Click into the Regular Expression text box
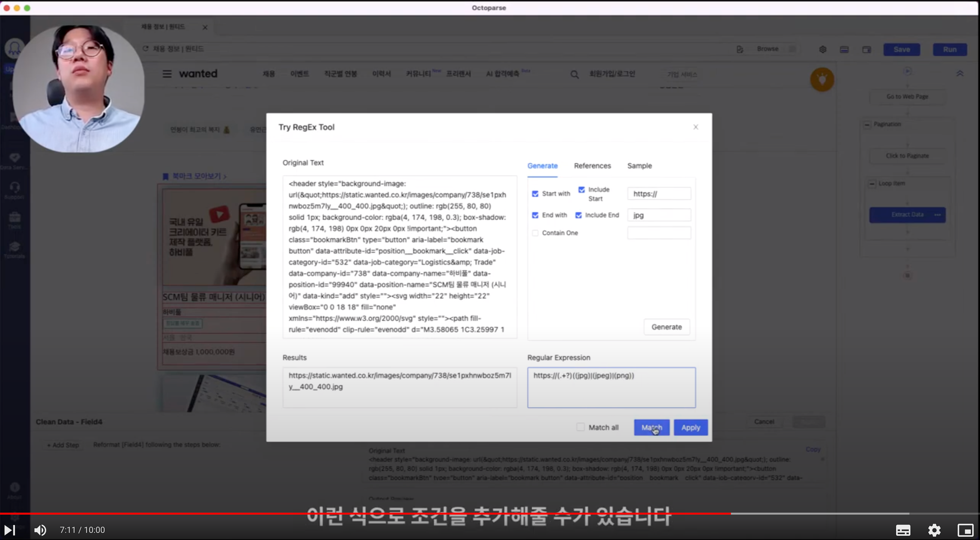Screen dimensions: 980x540 pyautogui.click(x=611, y=388)
